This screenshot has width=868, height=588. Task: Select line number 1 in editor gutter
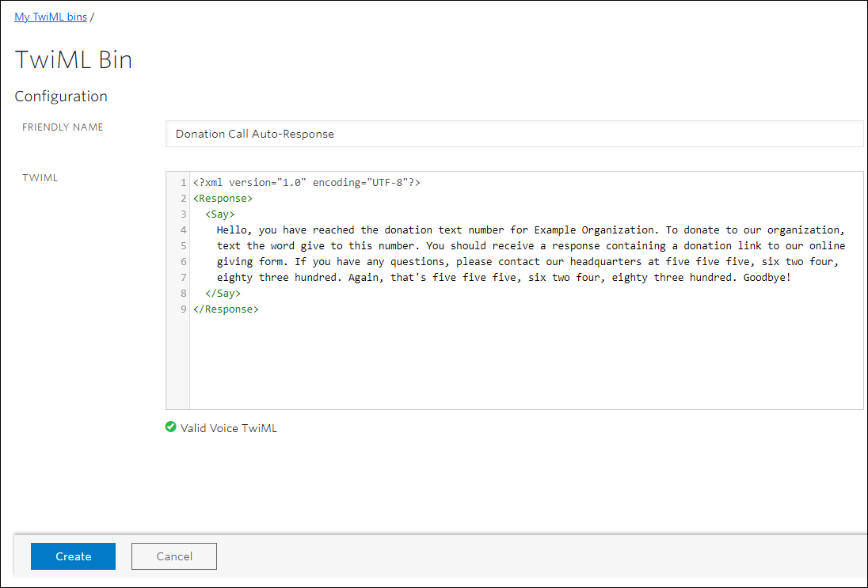pos(183,183)
